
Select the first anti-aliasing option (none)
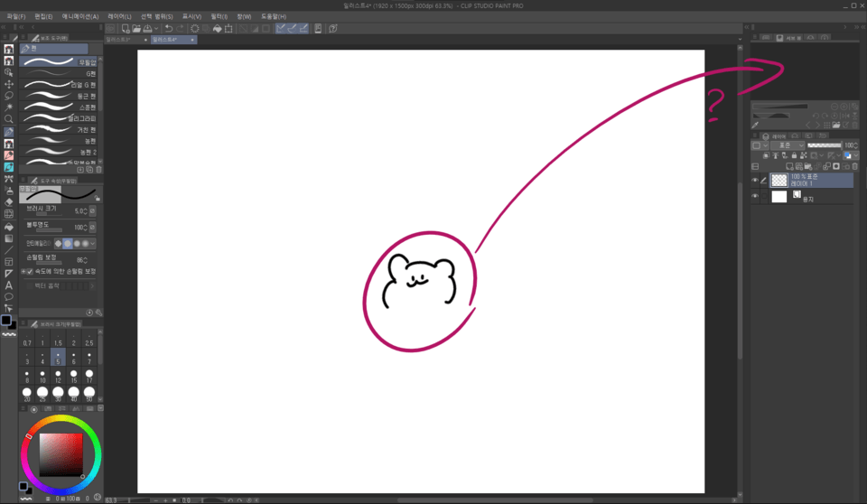tap(58, 244)
